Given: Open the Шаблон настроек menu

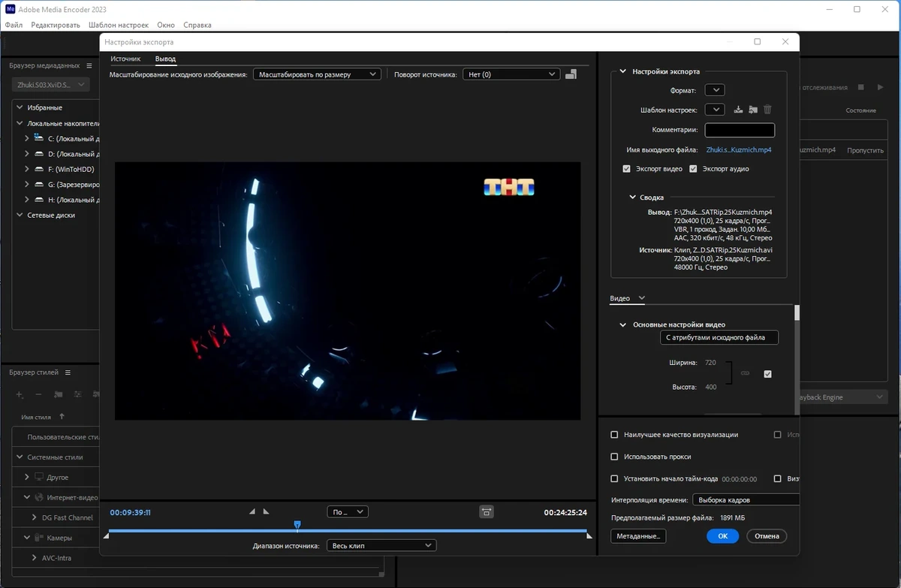Looking at the screenshot, I should 118,25.
